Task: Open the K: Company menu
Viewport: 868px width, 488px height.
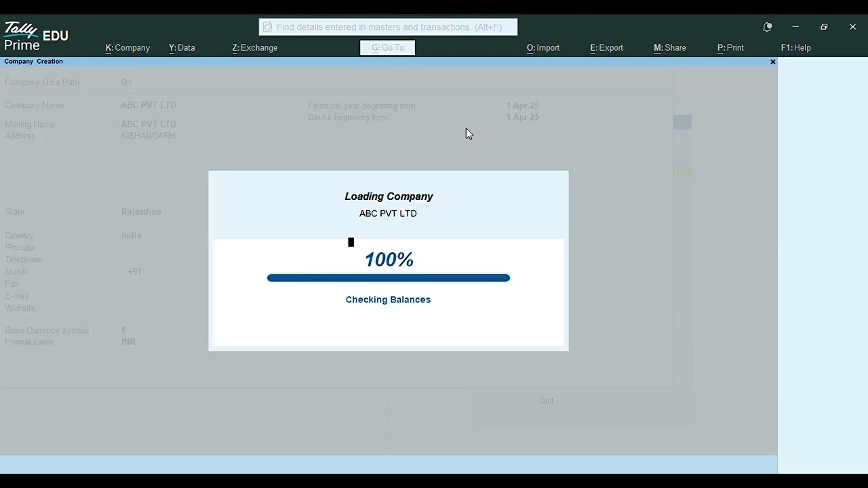Action: (x=127, y=48)
